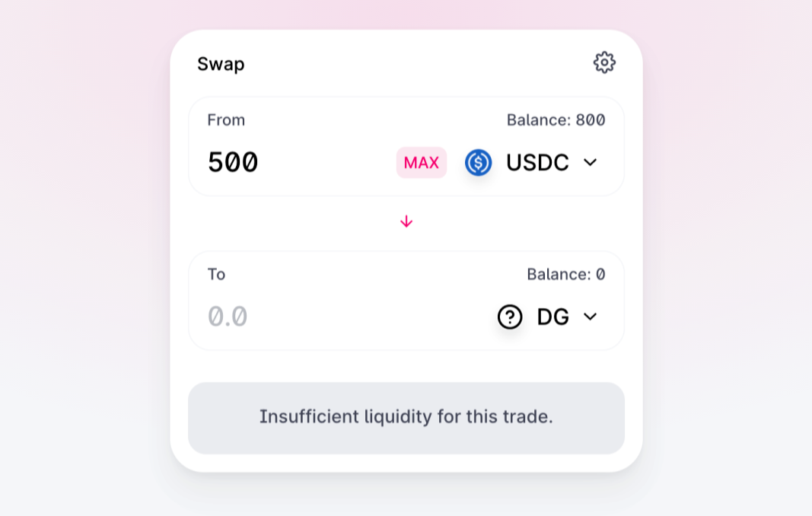This screenshot has width=812, height=516.
Task: Click the pink swap direction arrow
Action: click(x=406, y=221)
